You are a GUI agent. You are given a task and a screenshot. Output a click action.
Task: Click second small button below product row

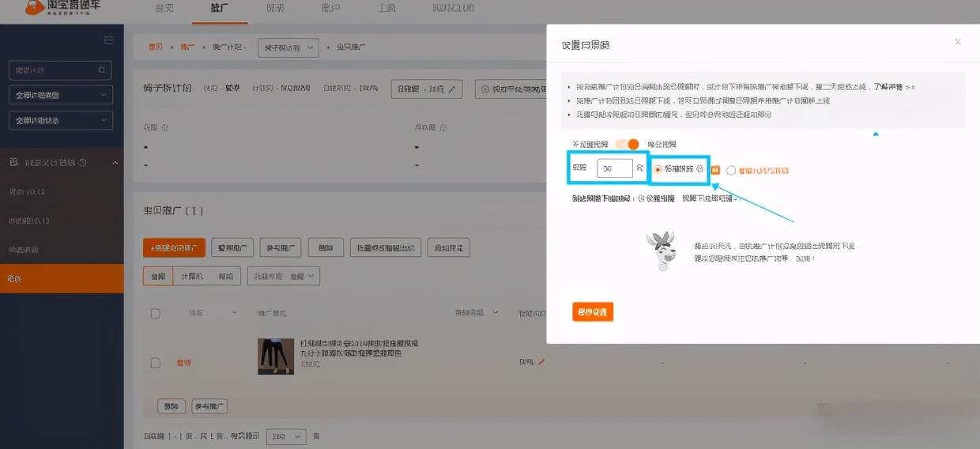[209, 406]
